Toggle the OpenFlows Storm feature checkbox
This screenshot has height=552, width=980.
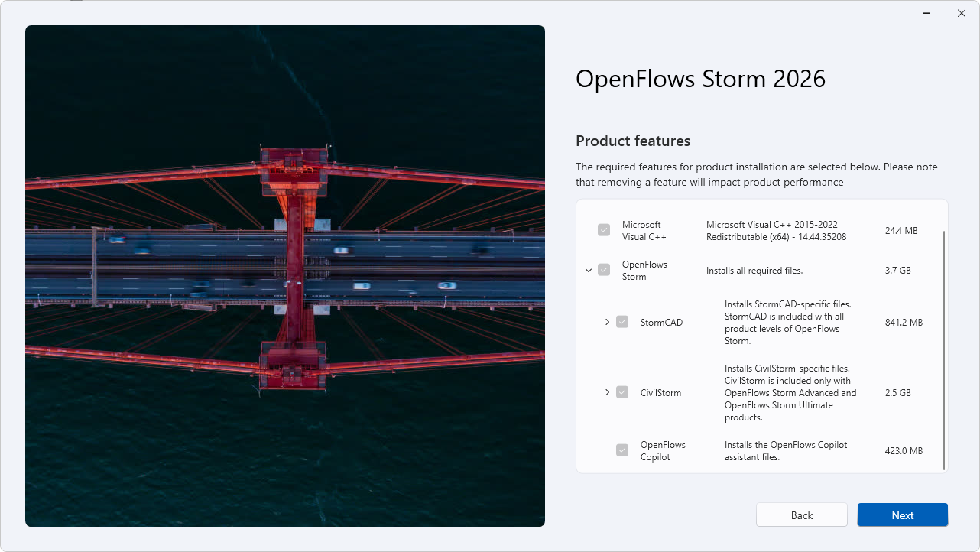pos(604,270)
